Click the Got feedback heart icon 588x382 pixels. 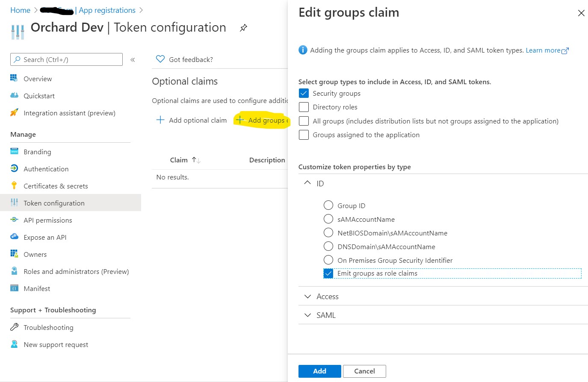[x=160, y=59]
